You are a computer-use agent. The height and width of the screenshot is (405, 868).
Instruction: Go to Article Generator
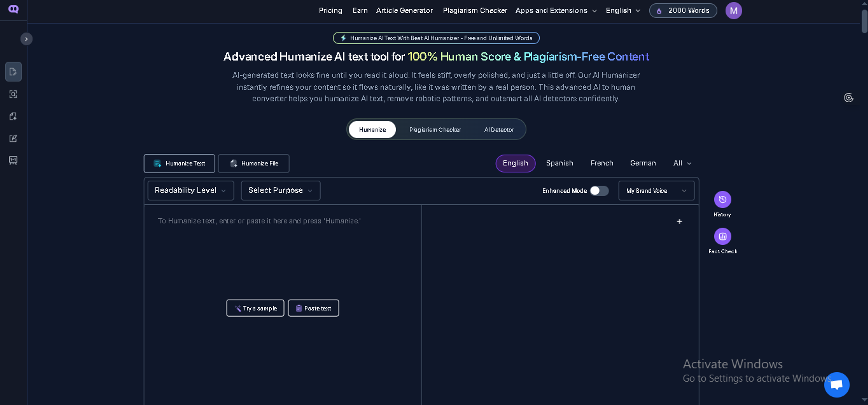point(404,10)
